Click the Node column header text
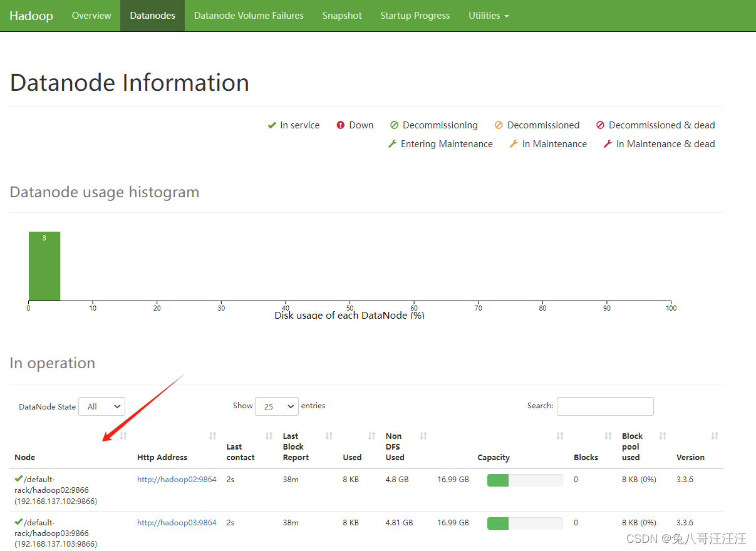This screenshot has height=551, width=756. tap(25, 458)
